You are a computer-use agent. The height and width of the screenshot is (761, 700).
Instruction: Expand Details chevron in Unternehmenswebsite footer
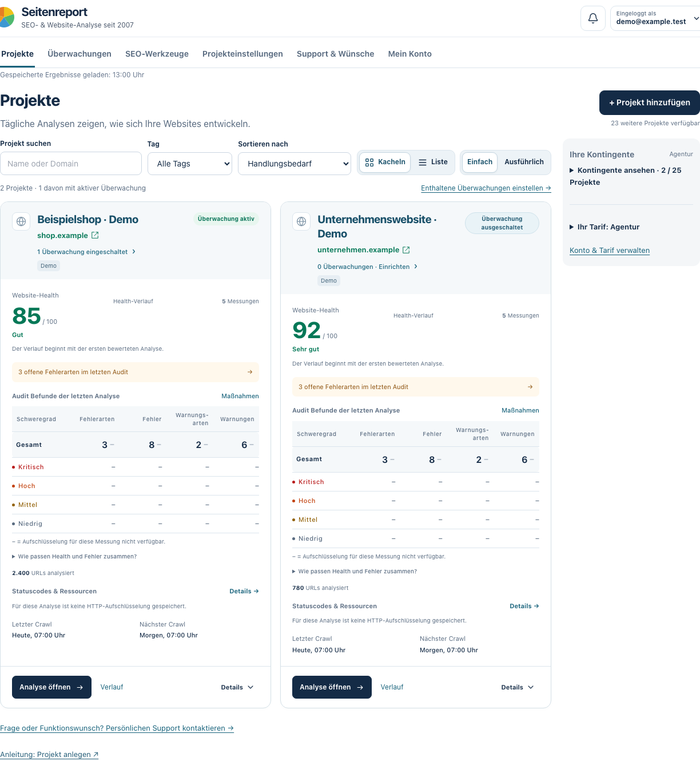518,687
